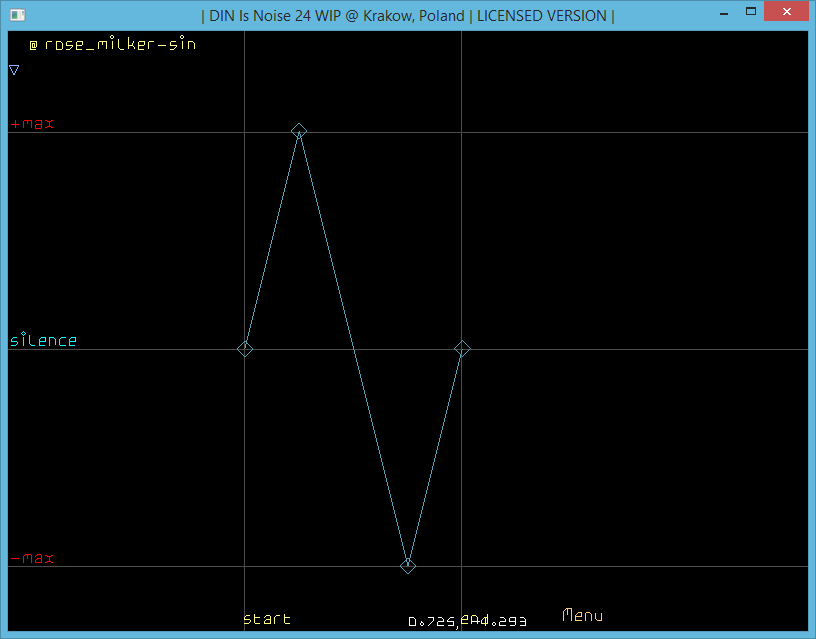Click the @ symbol before the curve name
The image size is (816, 639).
coord(33,45)
